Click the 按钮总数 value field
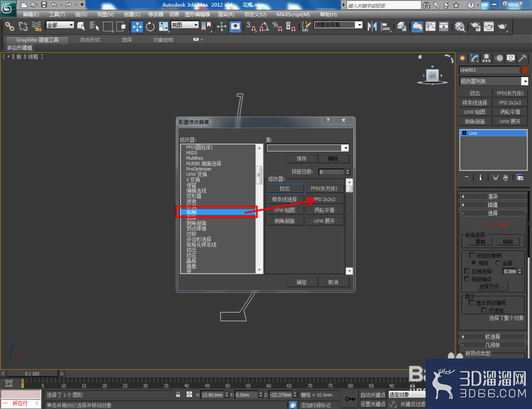Viewport: 532px width, 409px height. [x=331, y=171]
